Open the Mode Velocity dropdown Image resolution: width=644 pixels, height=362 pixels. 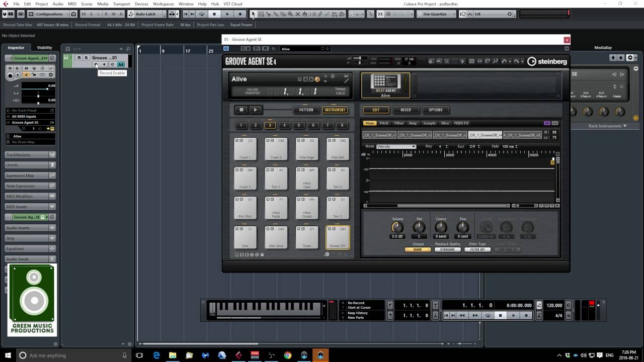pos(396,146)
